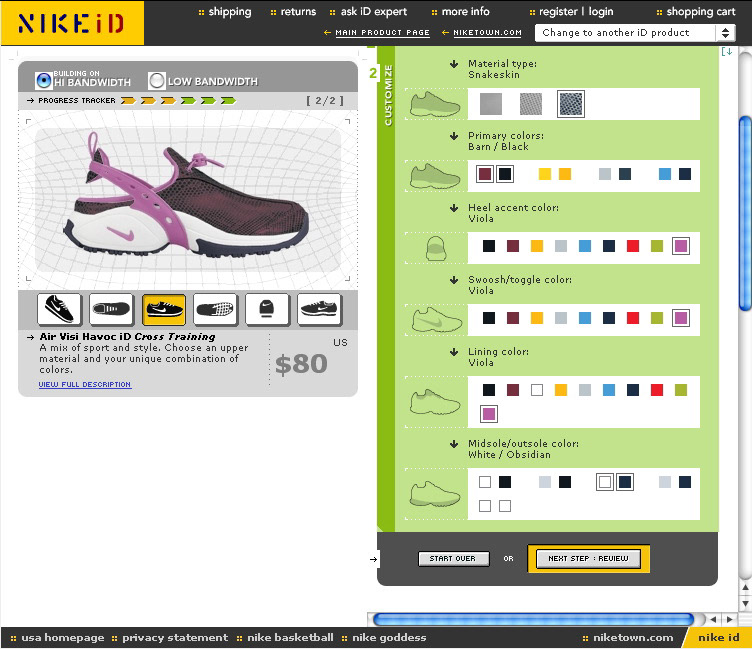752x649 pixels.
Task: Go to NIKETOWN.COM header link
Action: point(487,33)
